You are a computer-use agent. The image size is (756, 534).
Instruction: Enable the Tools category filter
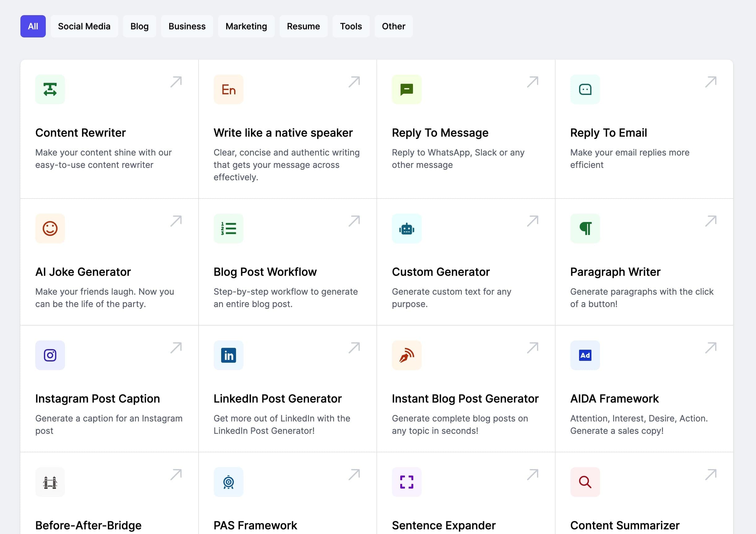[x=351, y=26]
